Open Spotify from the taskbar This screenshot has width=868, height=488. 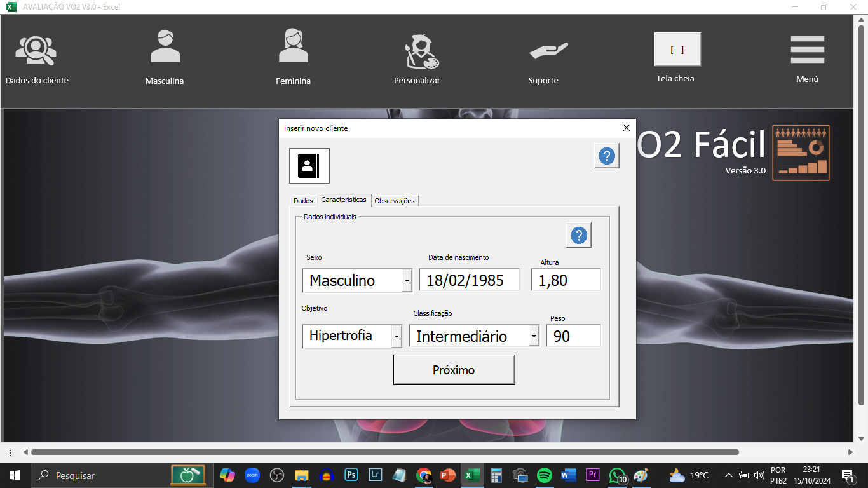[x=544, y=475]
